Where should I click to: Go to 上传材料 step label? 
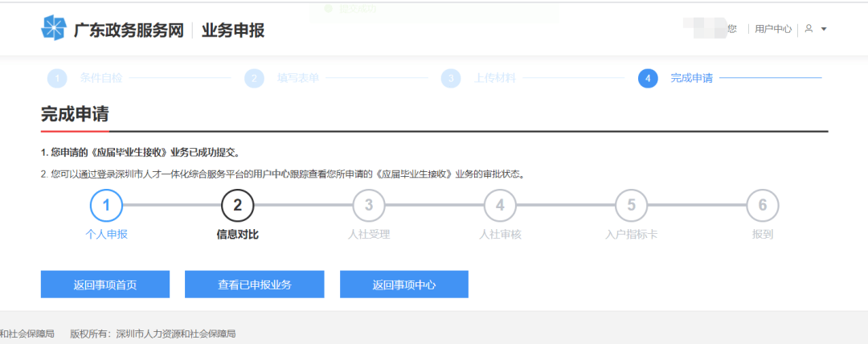pyautogui.click(x=494, y=78)
